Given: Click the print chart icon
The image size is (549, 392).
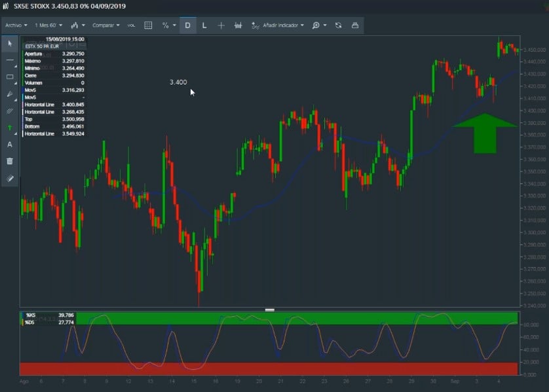Looking at the screenshot, I should point(355,26).
